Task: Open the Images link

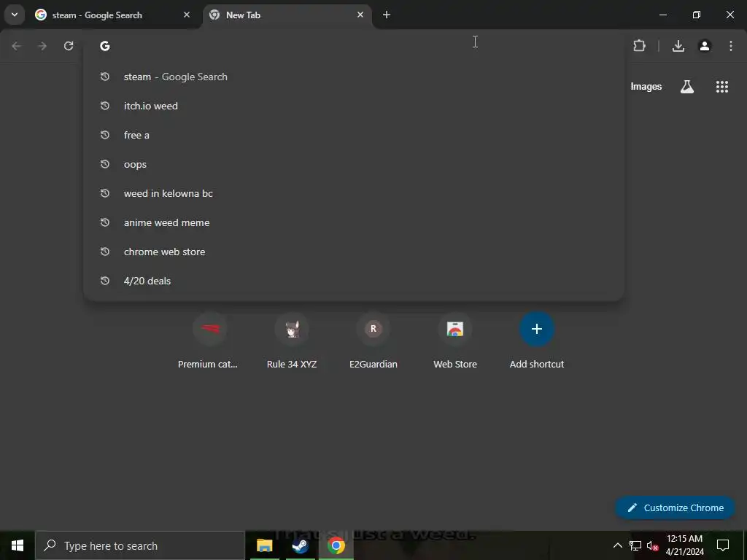Action: [646, 87]
